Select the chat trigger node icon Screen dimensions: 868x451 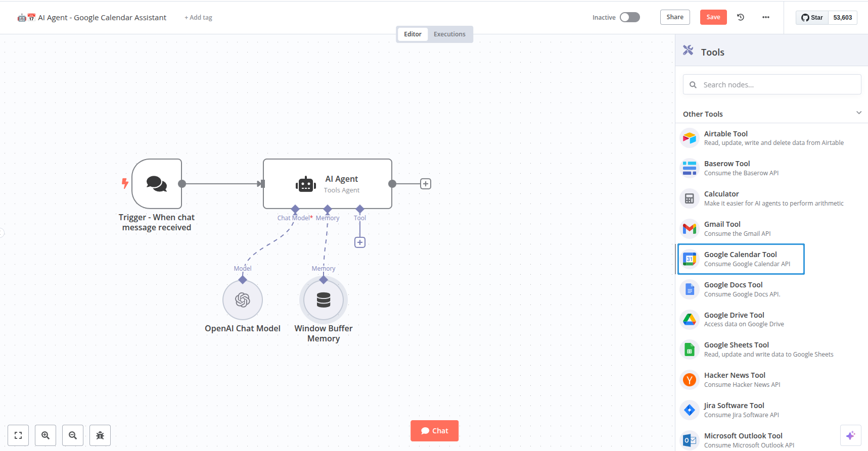coord(157,184)
